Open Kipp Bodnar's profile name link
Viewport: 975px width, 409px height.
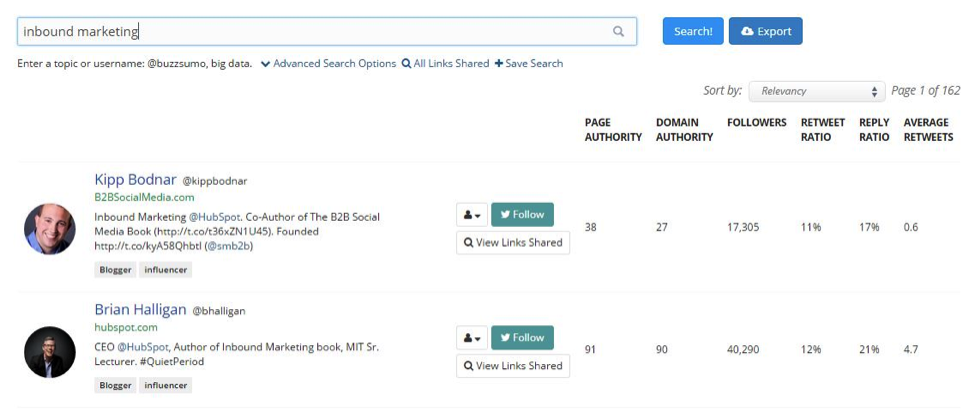tap(136, 180)
